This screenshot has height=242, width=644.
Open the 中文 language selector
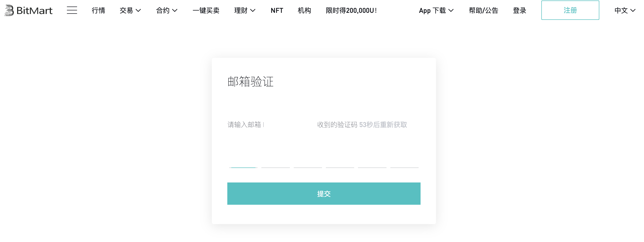tap(624, 10)
